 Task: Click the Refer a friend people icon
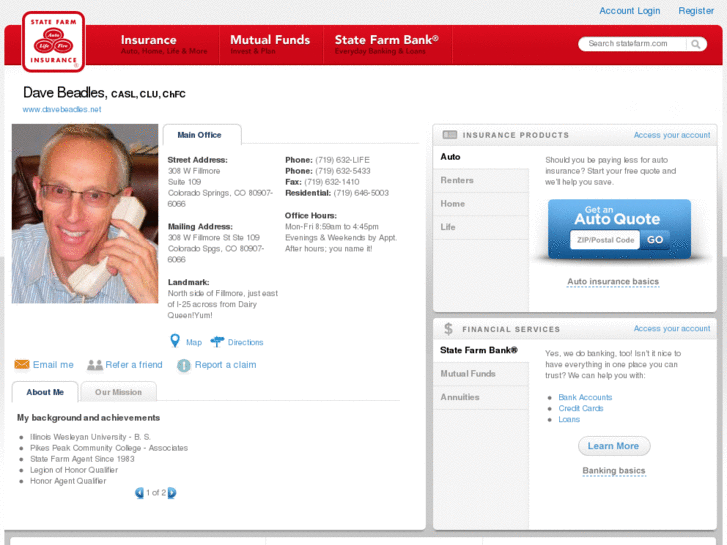[95, 365]
